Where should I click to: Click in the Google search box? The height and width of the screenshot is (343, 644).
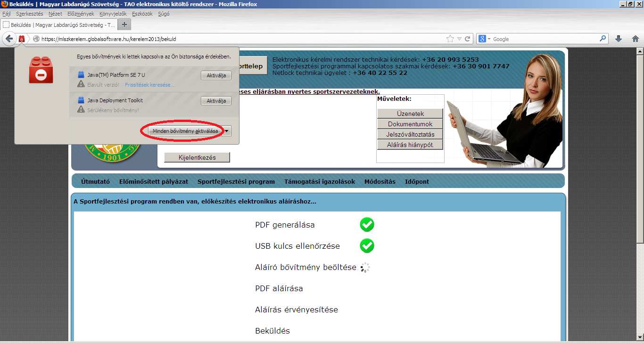pos(545,39)
